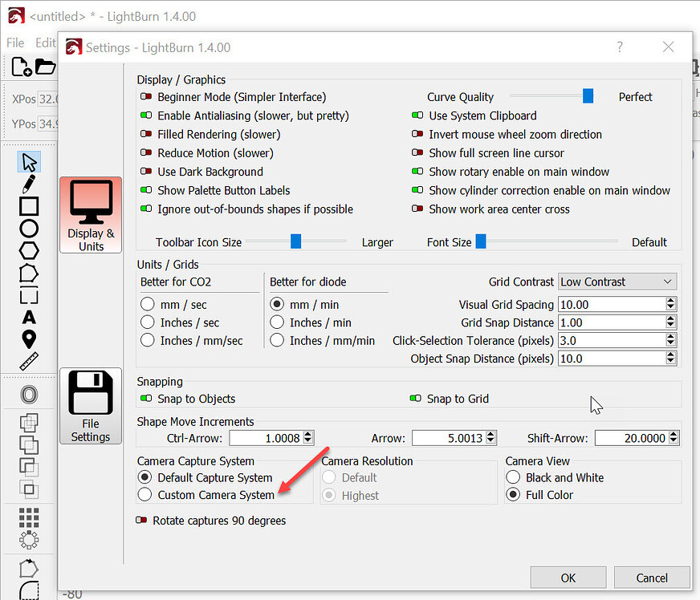The image size is (700, 600).
Task: Pick the pencil Draw Lines tool
Action: [x=29, y=184]
